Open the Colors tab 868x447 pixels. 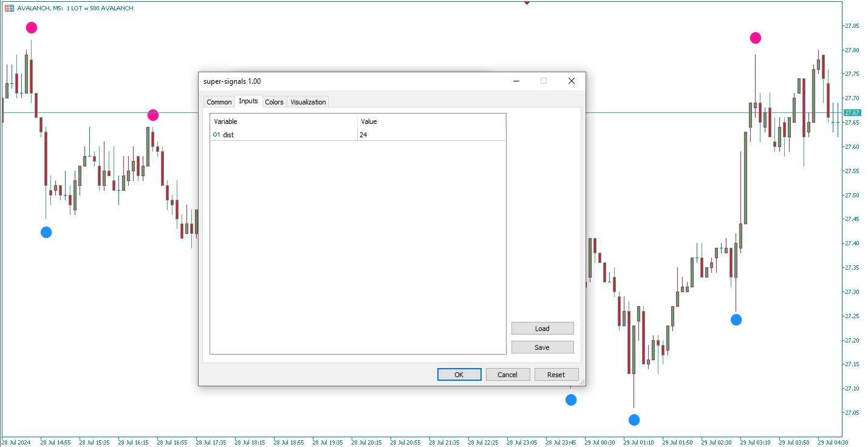(x=274, y=102)
